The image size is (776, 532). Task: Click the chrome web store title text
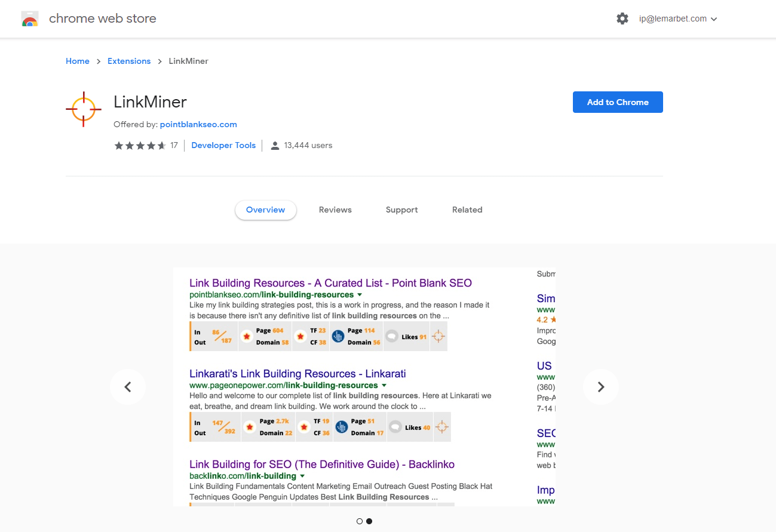coord(103,19)
